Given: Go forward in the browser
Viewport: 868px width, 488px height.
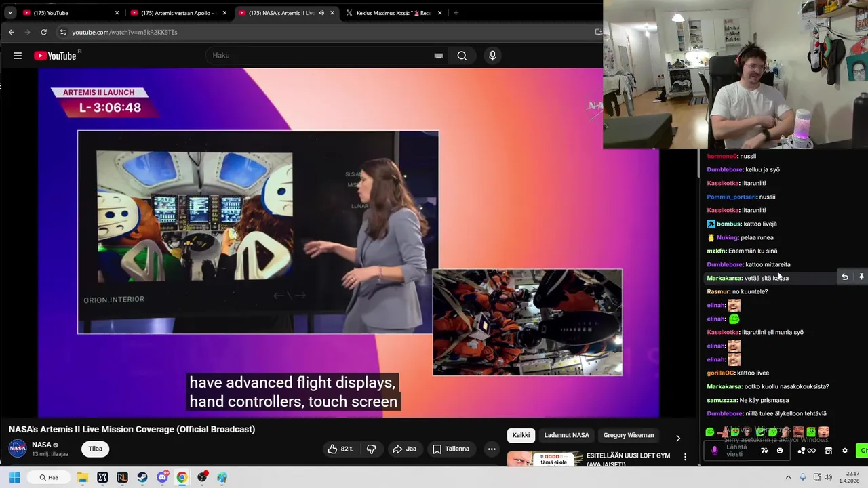Looking at the screenshot, I should click(27, 32).
